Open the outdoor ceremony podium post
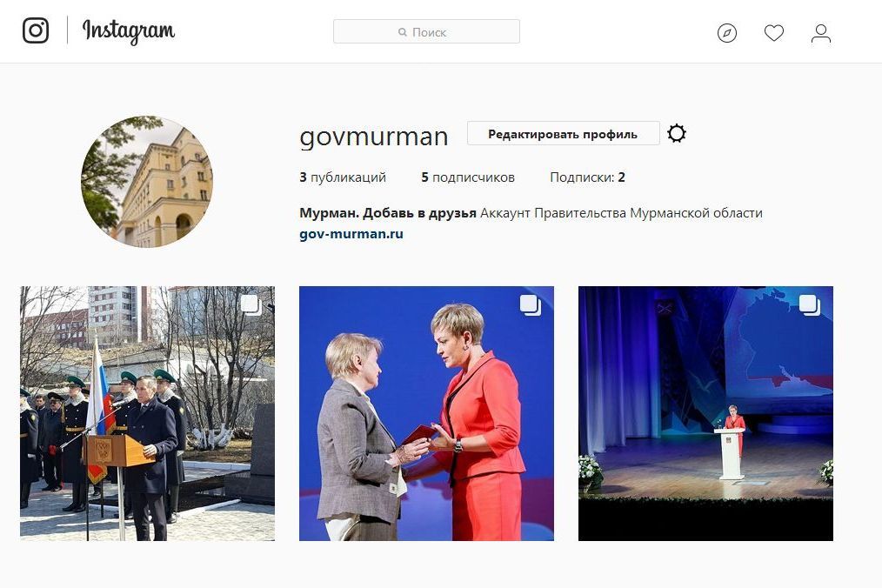882x588 pixels. pos(147,413)
